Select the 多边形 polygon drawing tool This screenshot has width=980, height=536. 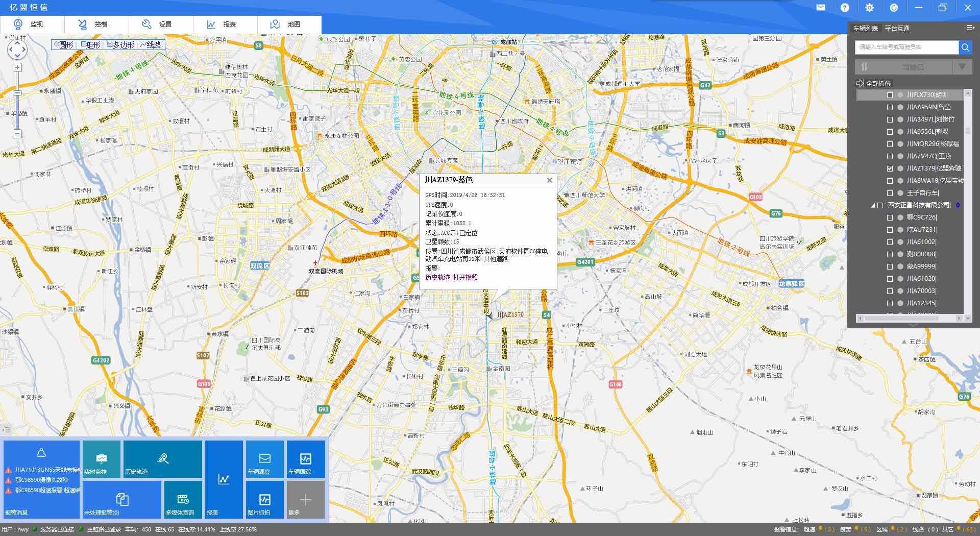(x=121, y=45)
